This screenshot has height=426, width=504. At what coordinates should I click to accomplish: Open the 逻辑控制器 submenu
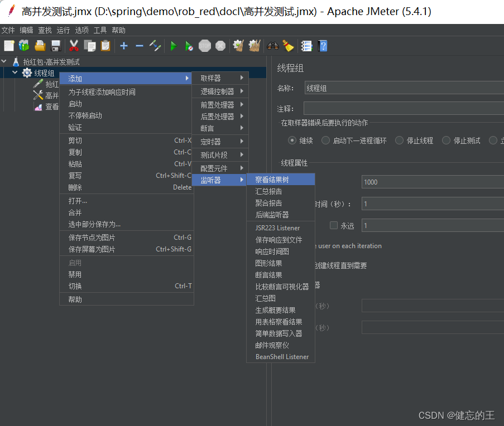220,91
